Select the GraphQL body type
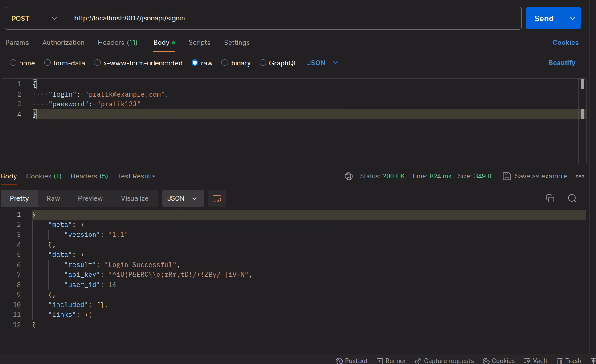 263,63
